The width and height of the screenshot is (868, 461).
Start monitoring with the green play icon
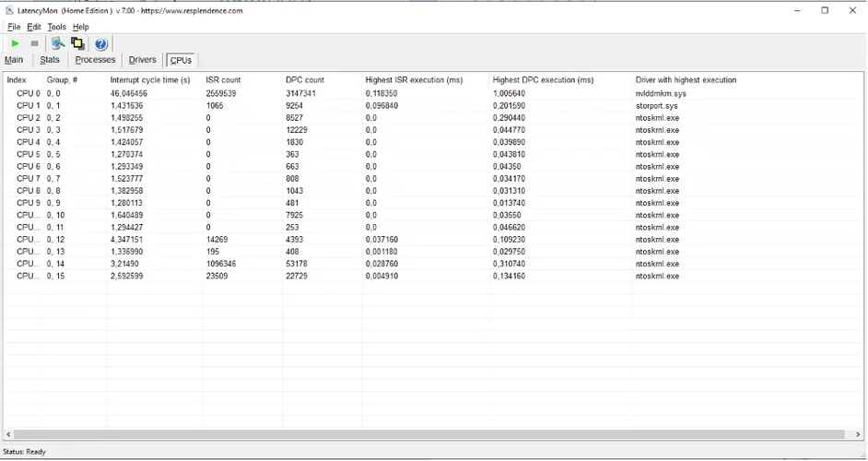pos(16,43)
